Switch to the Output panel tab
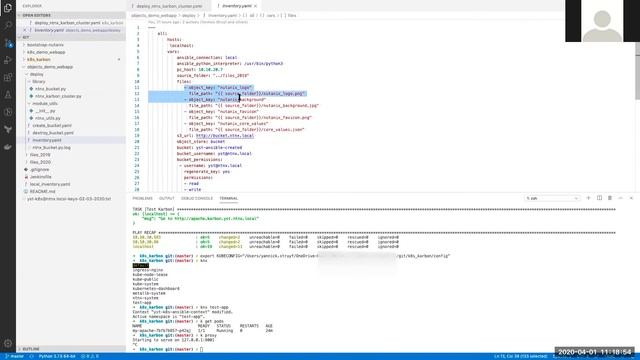The width and height of the screenshot is (640, 360). [167, 198]
